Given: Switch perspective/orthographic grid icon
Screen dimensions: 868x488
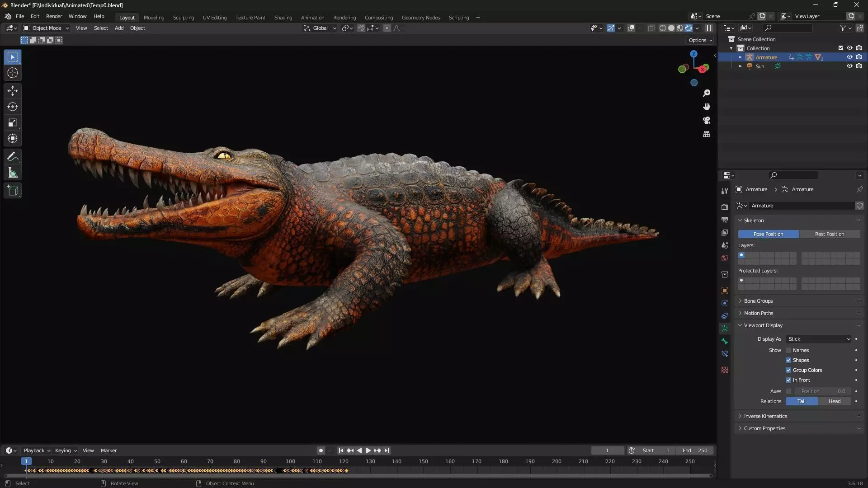Looking at the screenshot, I should click(707, 134).
